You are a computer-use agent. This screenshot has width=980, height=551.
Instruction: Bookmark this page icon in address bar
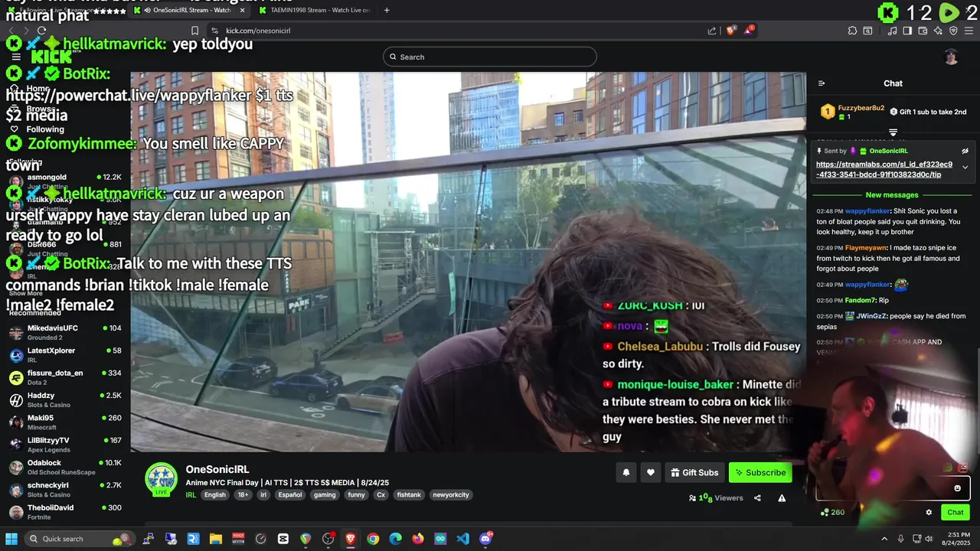point(195,31)
